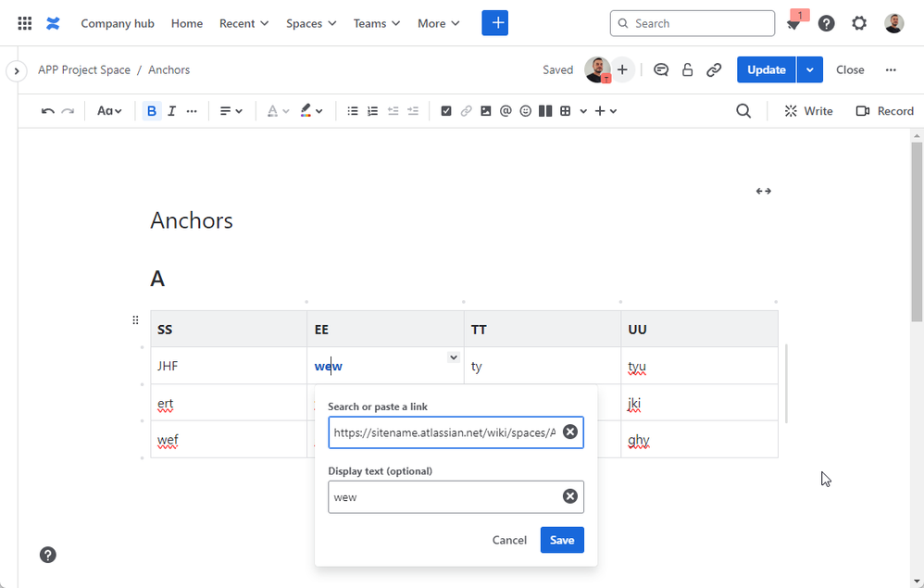
Task: Toggle page width arrows icon
Action: point(764,191)
